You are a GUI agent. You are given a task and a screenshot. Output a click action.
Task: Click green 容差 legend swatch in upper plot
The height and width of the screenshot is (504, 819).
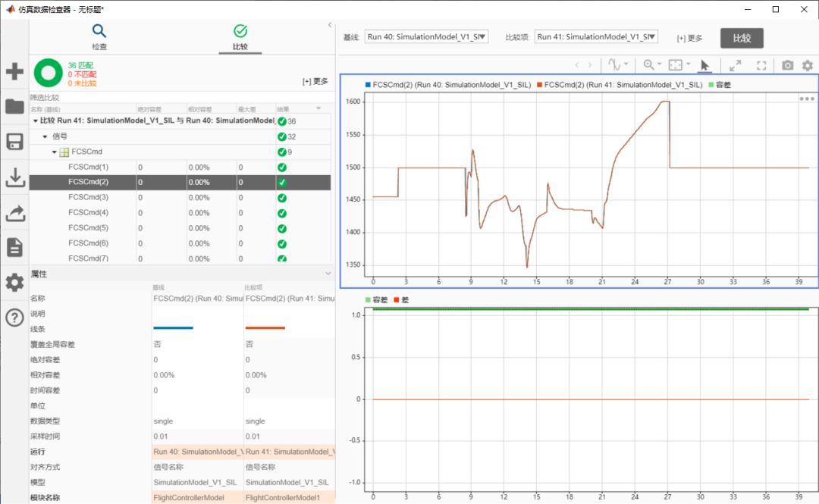tap(711, 85)
